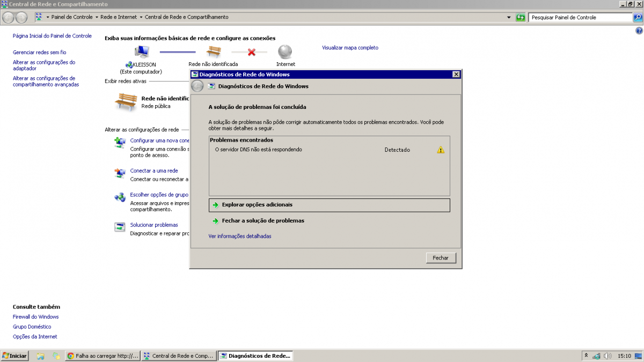Show hidden tray icons with the double chevron
This screenshot has height=362, width=644.
586,356
